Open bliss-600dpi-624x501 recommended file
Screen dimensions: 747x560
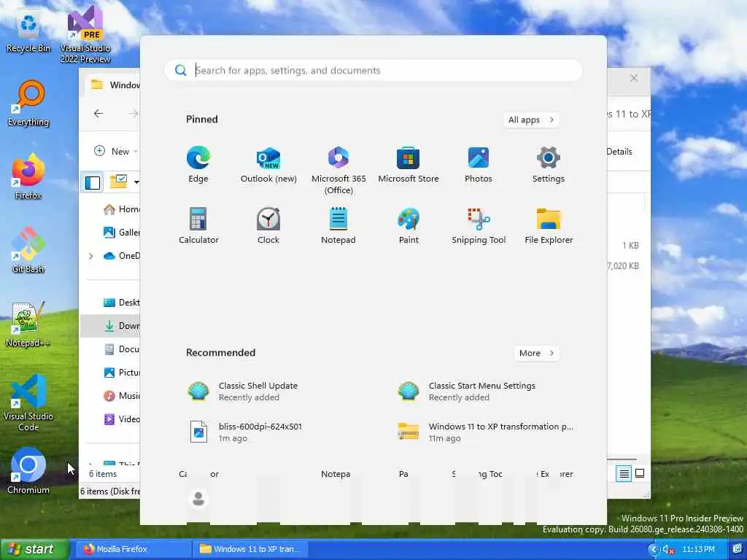(x=268, y=432)
